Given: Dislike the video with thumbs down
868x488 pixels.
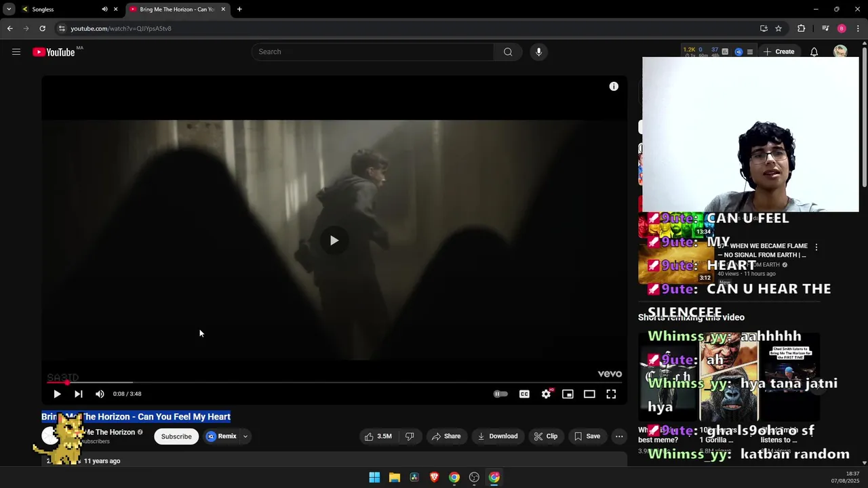Looking at the screenshot, I should click(410, 436).
